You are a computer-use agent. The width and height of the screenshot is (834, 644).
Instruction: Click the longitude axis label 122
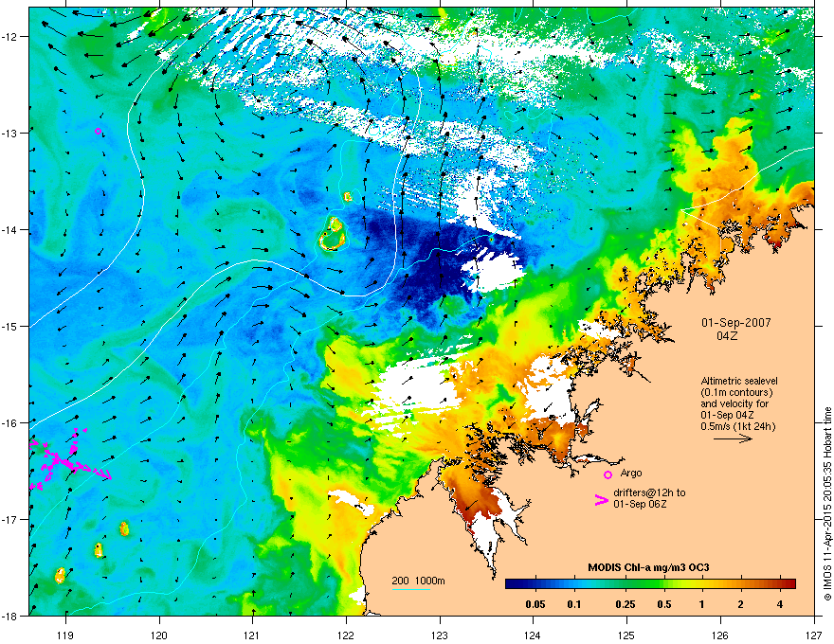(x=346, y=635)
